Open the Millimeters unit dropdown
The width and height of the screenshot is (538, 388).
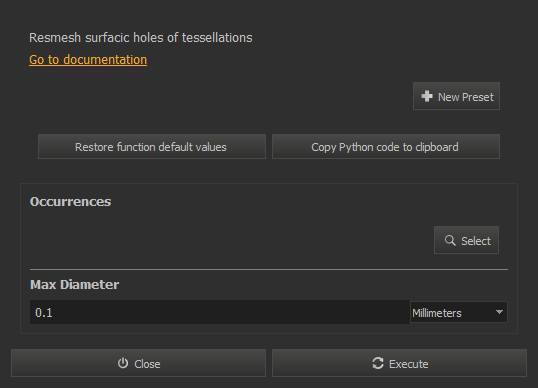458,312
